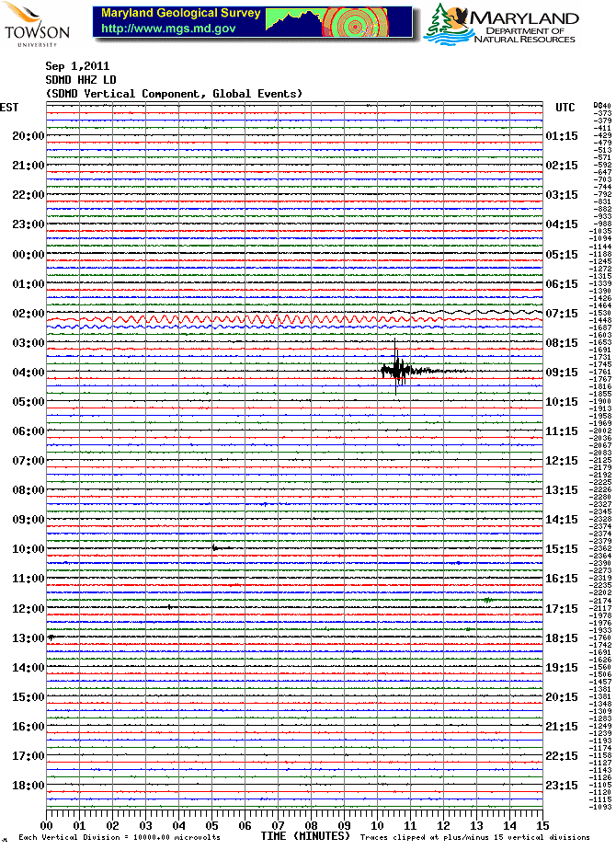Click the UTC column header

point(565,108)
